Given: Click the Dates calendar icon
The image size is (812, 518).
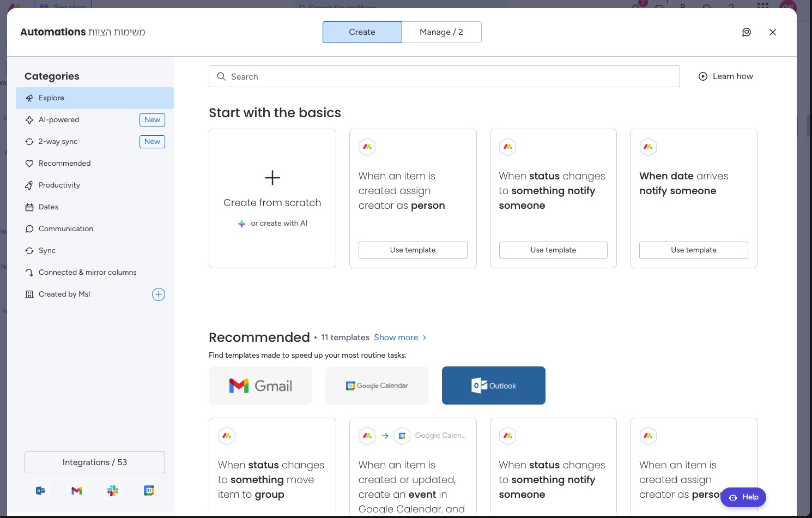Looking at the screenshot, I should (29, 207).
